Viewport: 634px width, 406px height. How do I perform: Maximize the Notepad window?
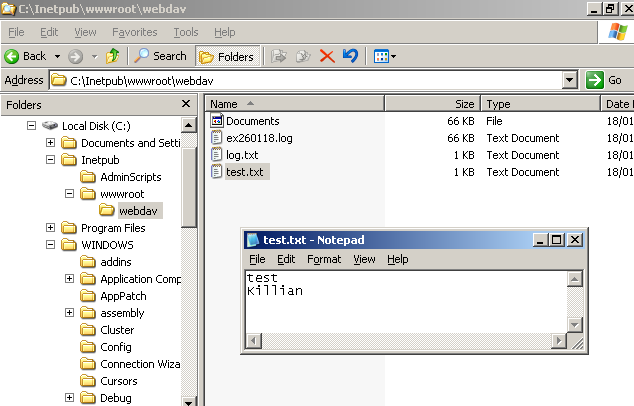[x=557, y=240]
